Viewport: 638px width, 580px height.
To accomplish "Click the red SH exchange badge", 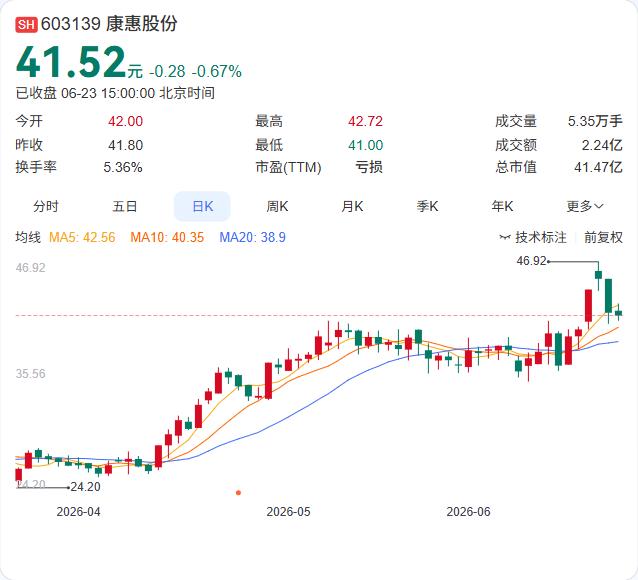I will point(26,24).
